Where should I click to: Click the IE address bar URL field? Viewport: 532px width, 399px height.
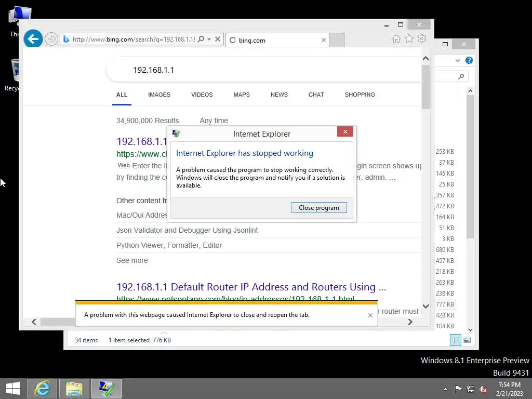pos(134,39)
